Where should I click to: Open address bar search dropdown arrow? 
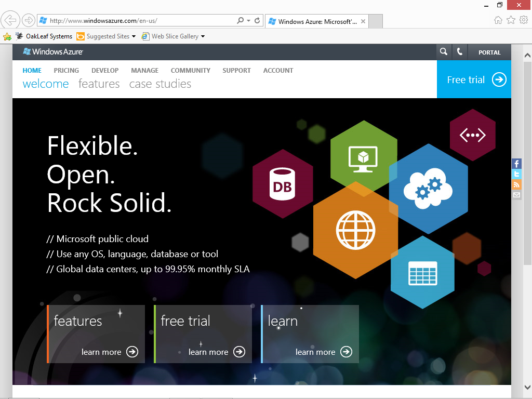tap(249, 20)
